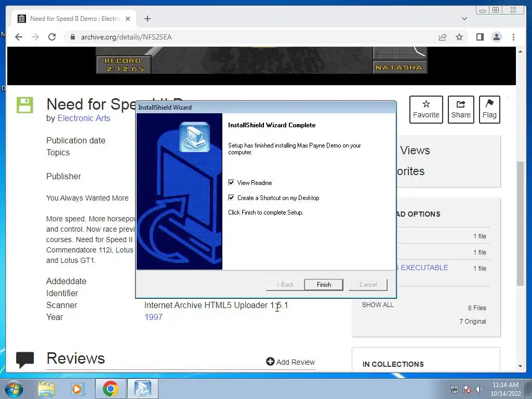Click the address bar showing archive.org/details/NFS2SEA
532x399 pixels.
pos(251,37)
